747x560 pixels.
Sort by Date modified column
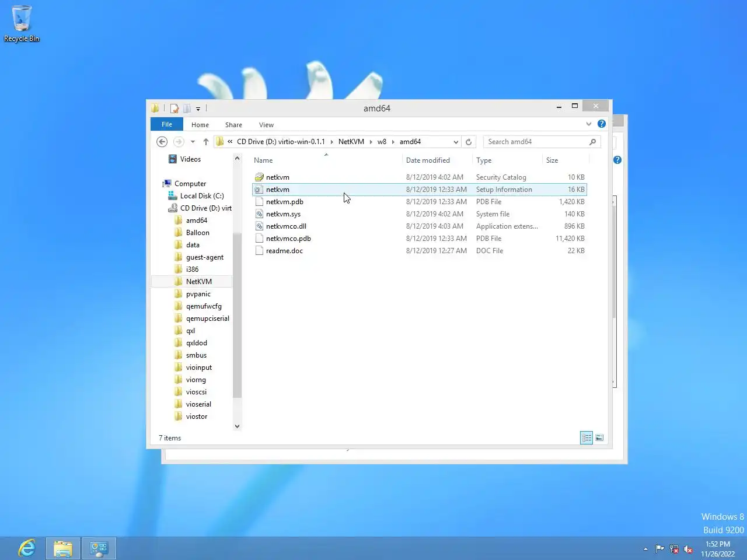[438, 160]
